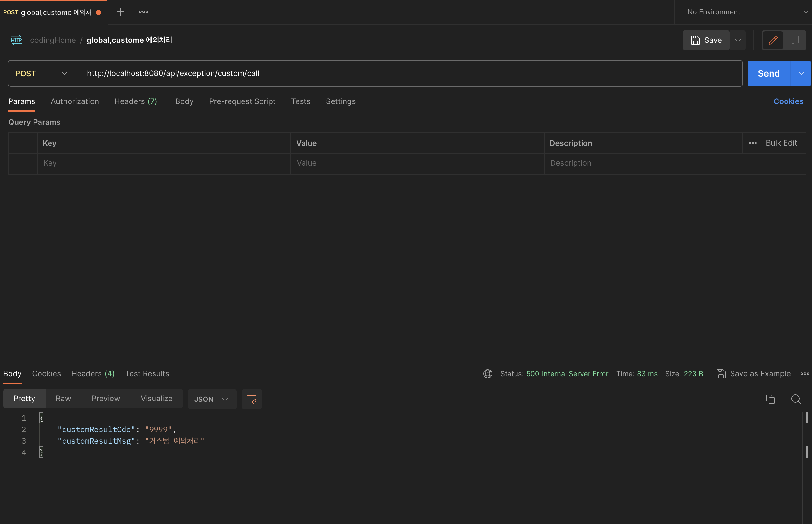Screen dimensions: 812x524
Task: Switch response view to Visualize
Action: coord(156,399)
